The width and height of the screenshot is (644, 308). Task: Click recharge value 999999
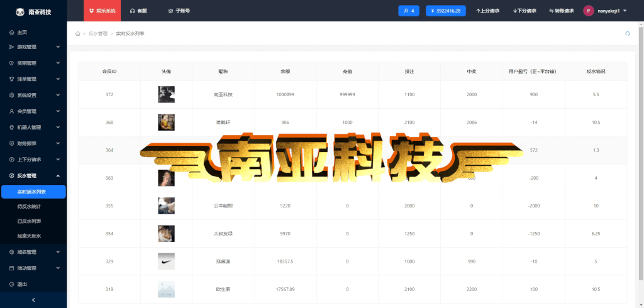[x=347, y=94]
